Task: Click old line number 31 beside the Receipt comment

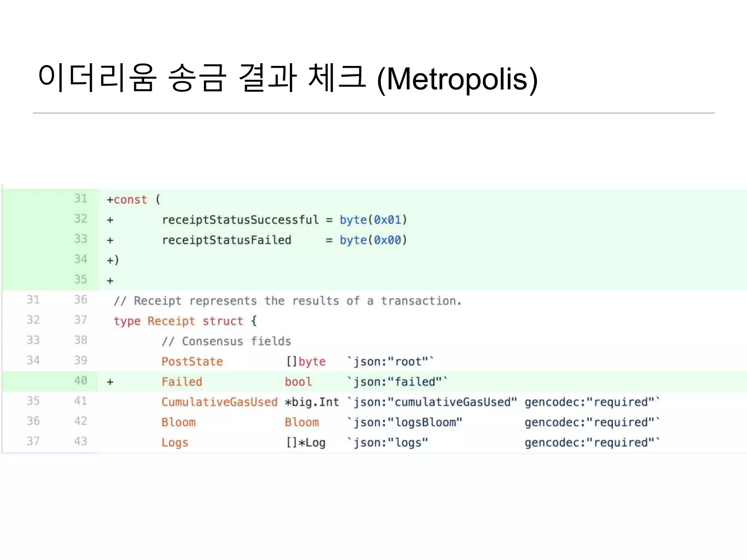Action: click(x=33, y=300)
